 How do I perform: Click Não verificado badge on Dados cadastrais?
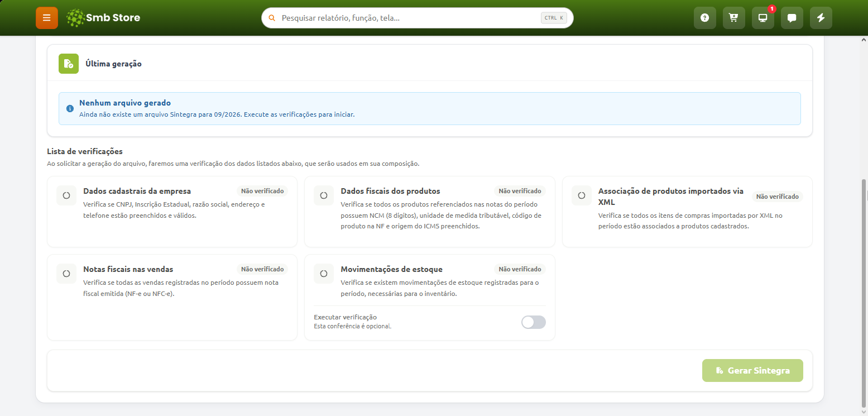click(262, 191)
